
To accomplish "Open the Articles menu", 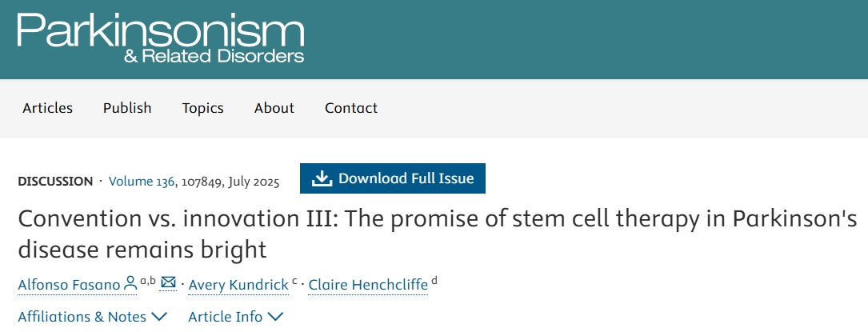I will coord(47,108).
